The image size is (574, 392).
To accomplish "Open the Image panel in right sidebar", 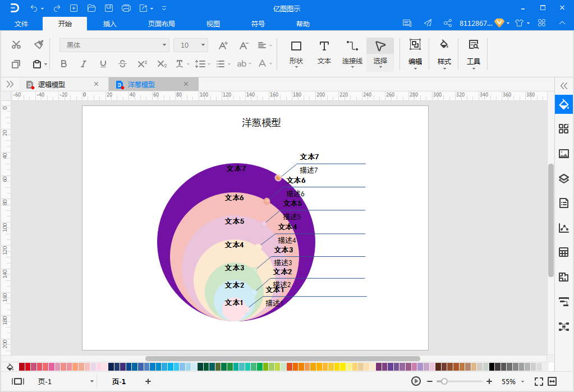I will point(564,153).
